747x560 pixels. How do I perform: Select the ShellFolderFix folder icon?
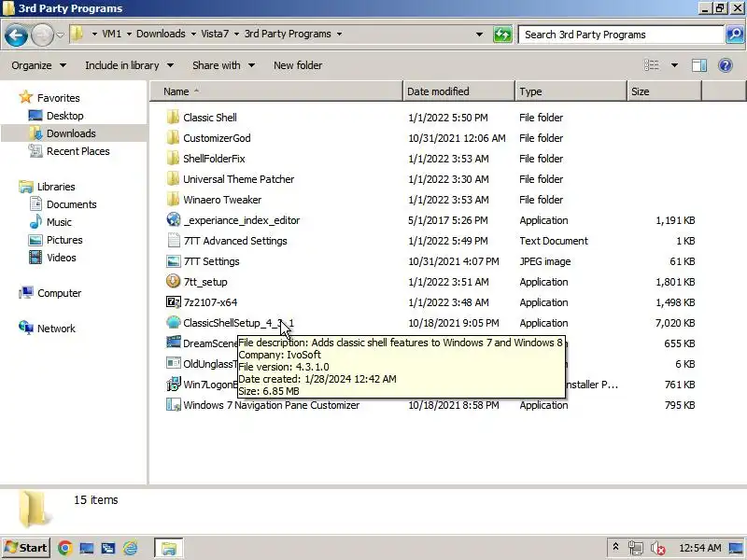[173, 158]
